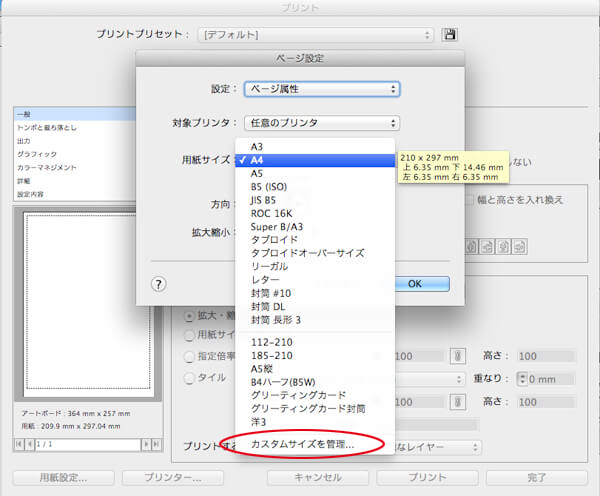The width and height of the screenshot is (600, 496).
Task: Choose 封筒 DL paper size
Action: click(315, 307)
